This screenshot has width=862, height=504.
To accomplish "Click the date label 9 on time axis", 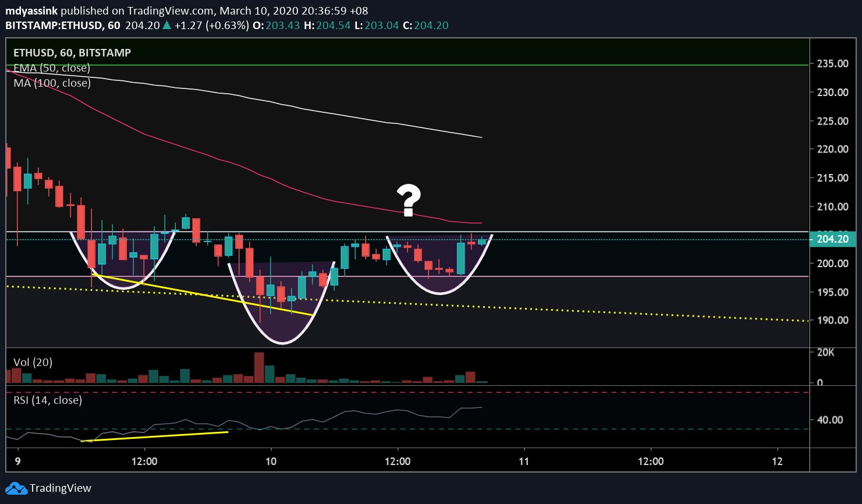I will (x=17, y=462).
